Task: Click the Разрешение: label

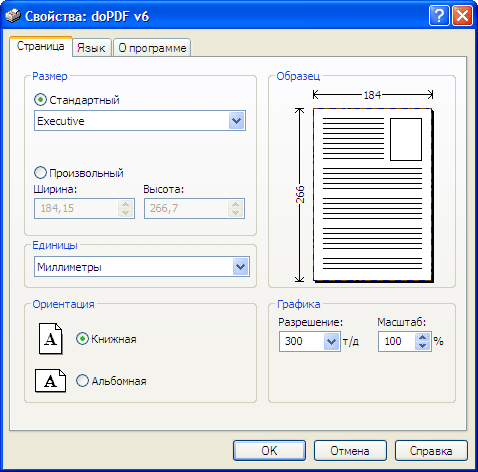Action: pos(311,322)
